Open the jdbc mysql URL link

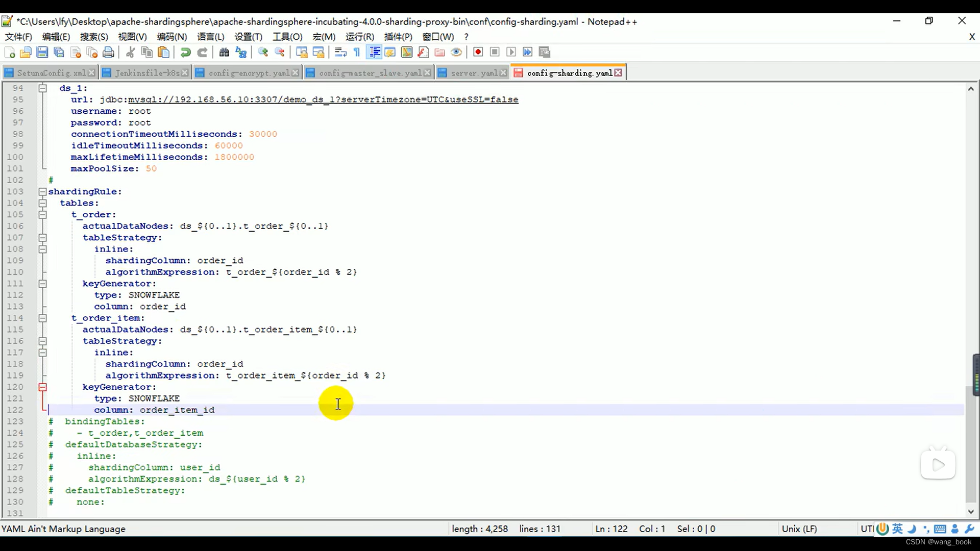323,99
